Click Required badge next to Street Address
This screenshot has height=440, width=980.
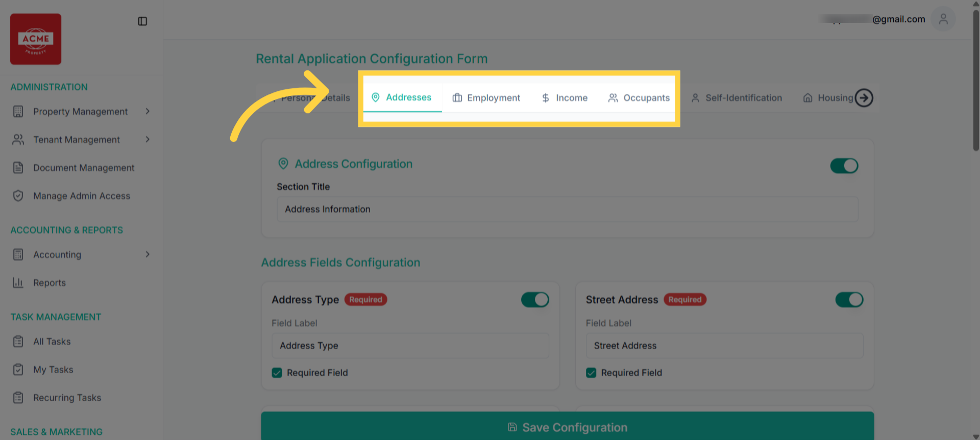tap(685, 300)
